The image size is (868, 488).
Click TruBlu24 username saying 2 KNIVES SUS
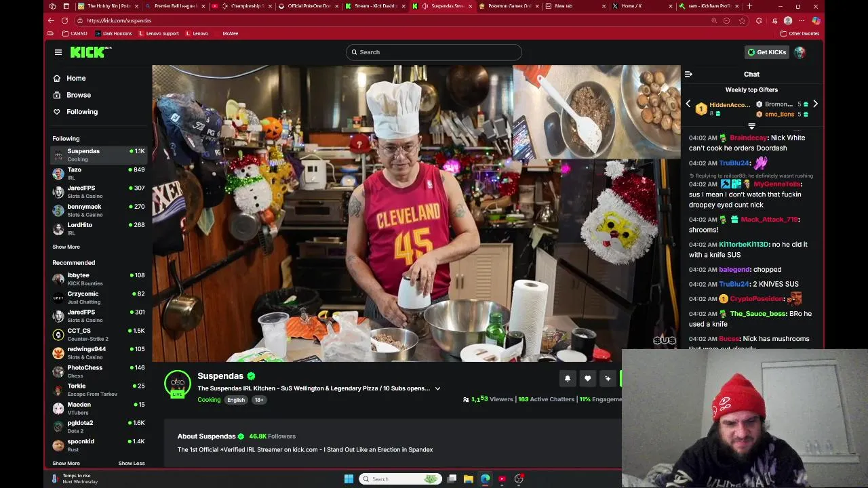(734, 284)
